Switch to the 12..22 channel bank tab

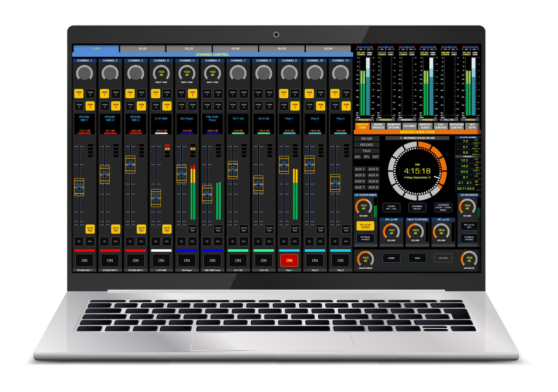143,49
